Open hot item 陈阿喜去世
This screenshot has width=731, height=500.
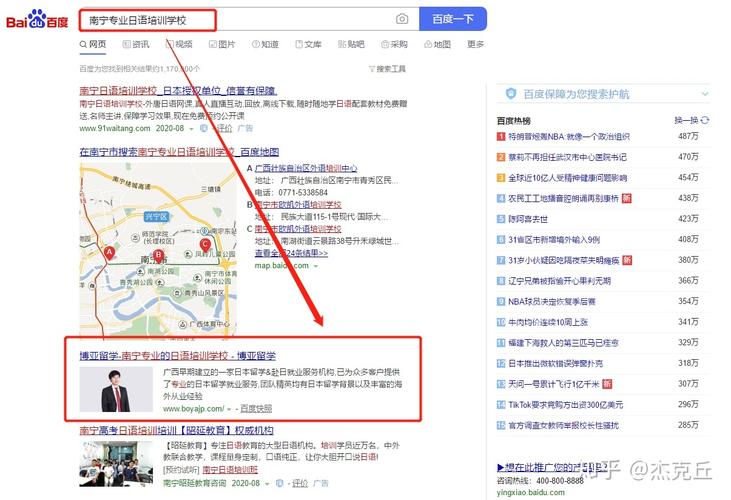click(x=528, y=219)
